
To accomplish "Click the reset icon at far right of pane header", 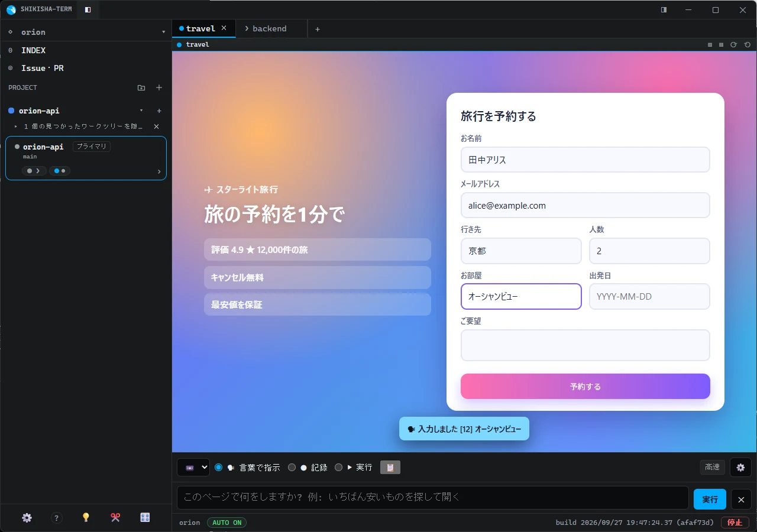I will tap(748, 44).
